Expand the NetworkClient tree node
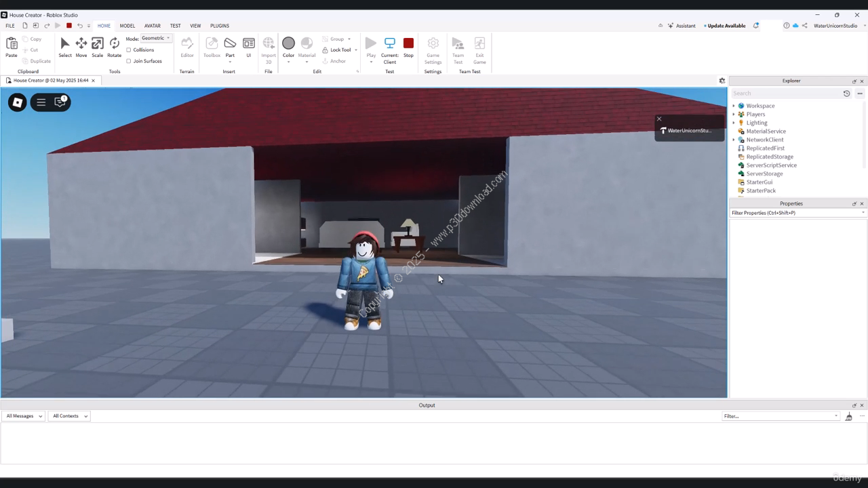The image size is (868, 488). 734,140
